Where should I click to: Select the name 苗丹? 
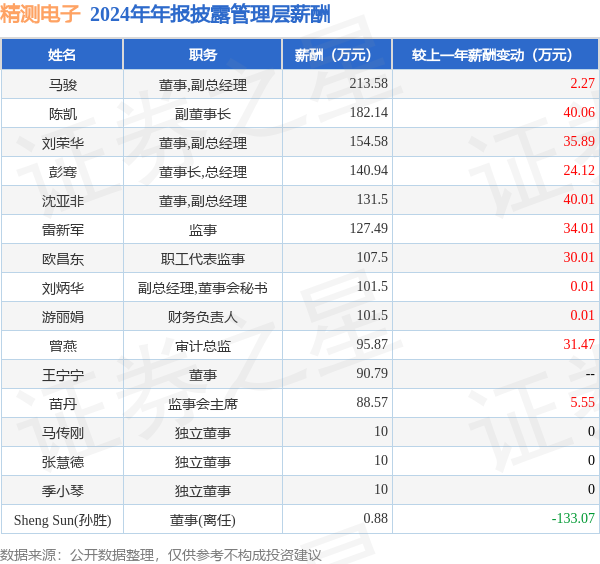click(63, 404)
